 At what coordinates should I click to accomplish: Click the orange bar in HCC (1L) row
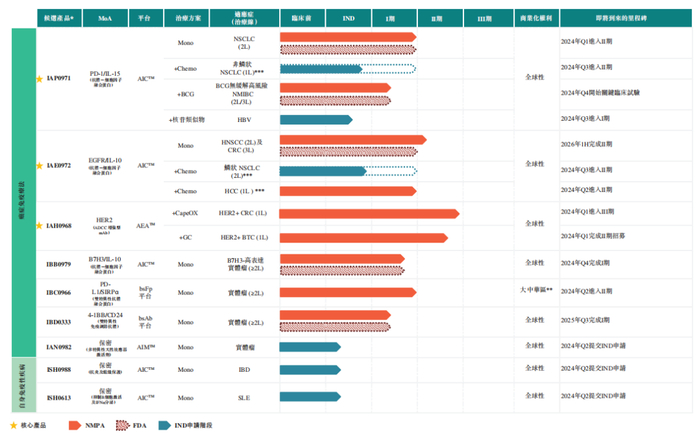(348, 191)
